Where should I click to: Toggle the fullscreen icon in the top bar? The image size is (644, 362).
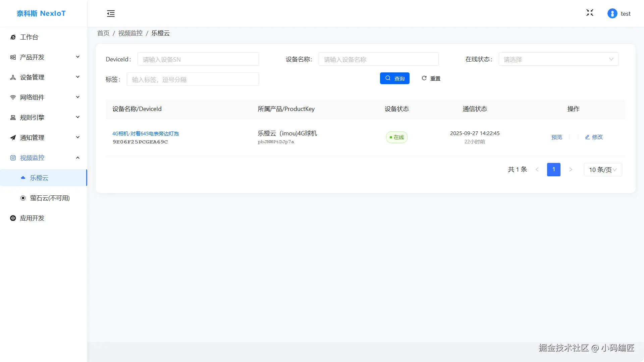590,13
